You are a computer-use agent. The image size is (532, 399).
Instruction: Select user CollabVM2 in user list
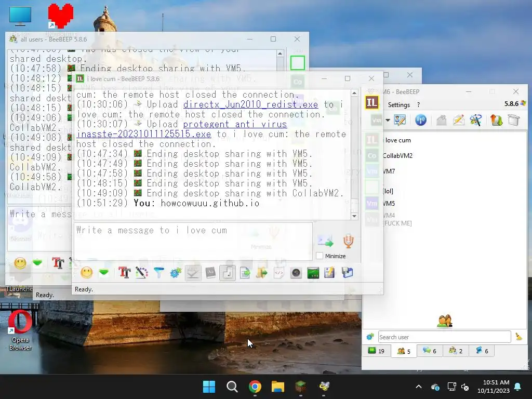(x=445, y=156)
